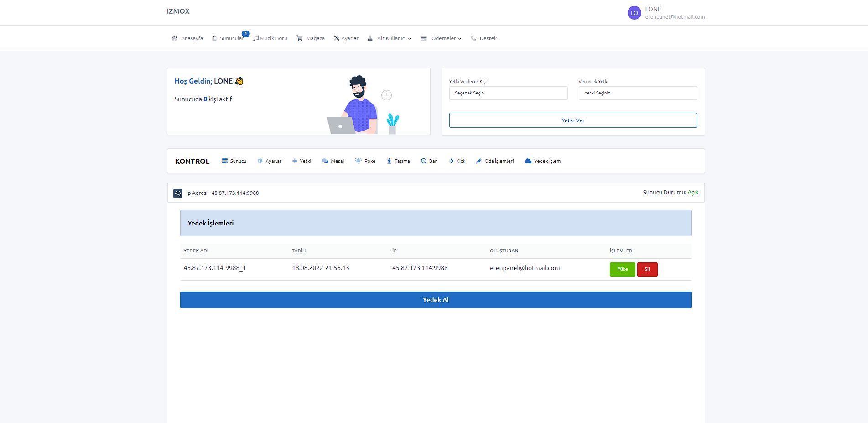Open Müzik Botu music note icon
This screenshot has width=868, height=423.
tap(256, 38)
